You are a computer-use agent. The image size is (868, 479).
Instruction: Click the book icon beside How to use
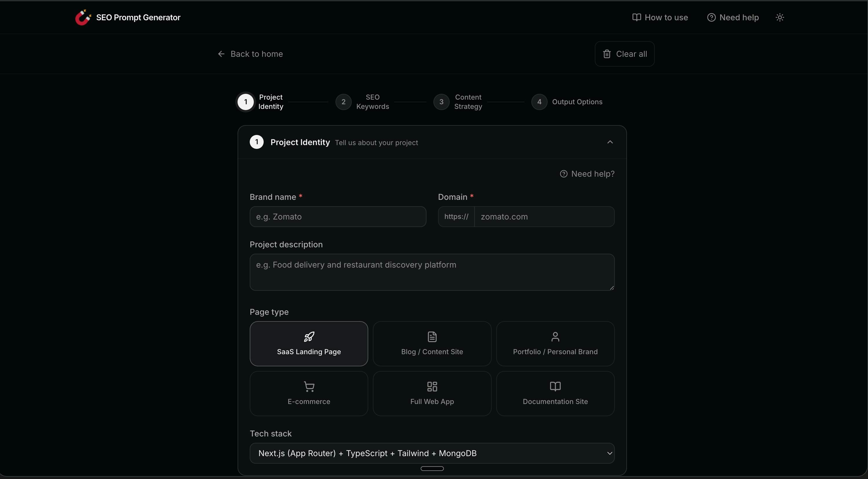point(637,17)
